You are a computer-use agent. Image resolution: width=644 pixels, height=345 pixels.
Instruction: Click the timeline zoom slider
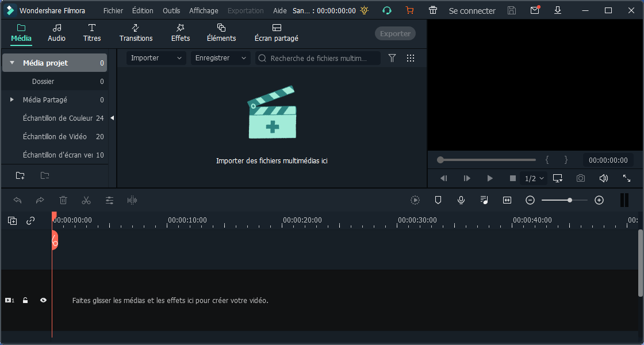pos(564,200)
